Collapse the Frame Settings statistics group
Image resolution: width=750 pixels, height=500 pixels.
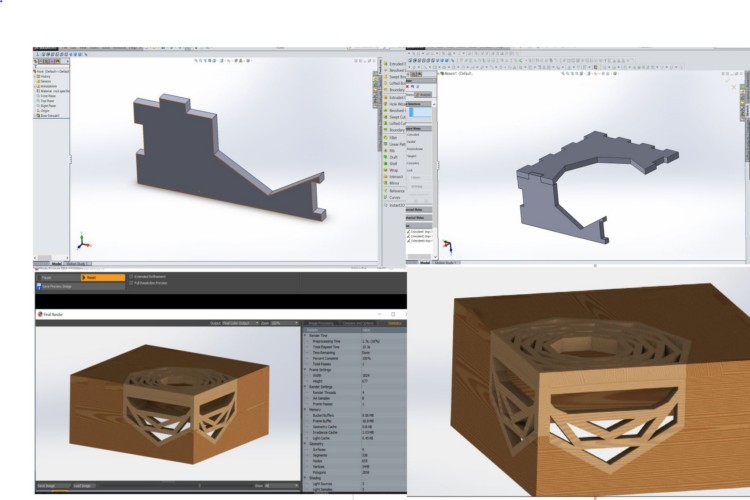[x=306, y=370]
